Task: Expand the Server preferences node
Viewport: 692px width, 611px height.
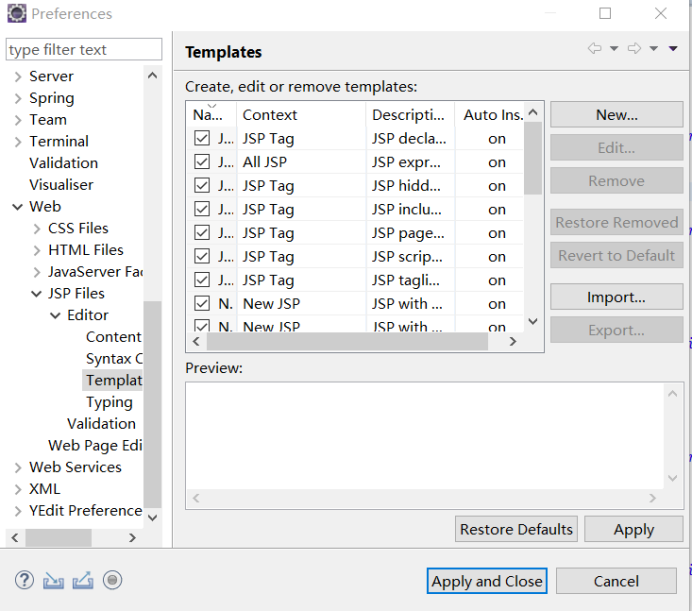Action: [x=18, y=77]
